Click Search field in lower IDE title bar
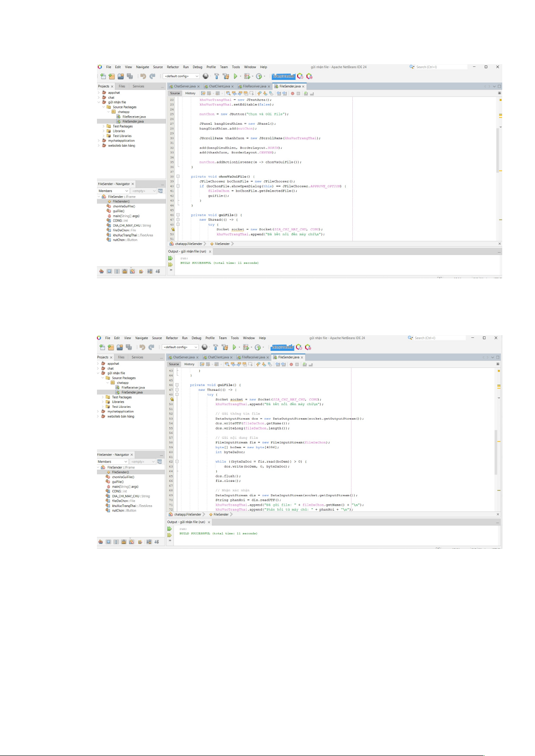 (x=438, y=338)
